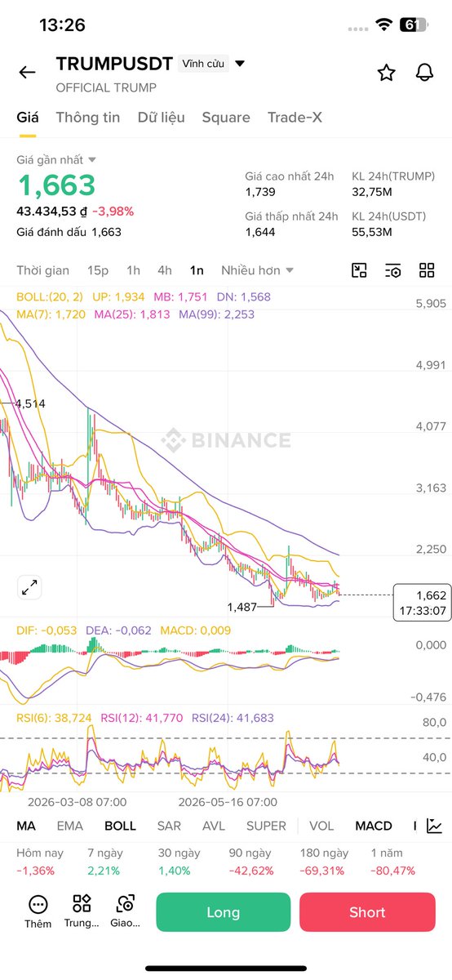452x980 pixels.
Task: Tap the Wi-Fi status icon
Action: tap(383, 25)
